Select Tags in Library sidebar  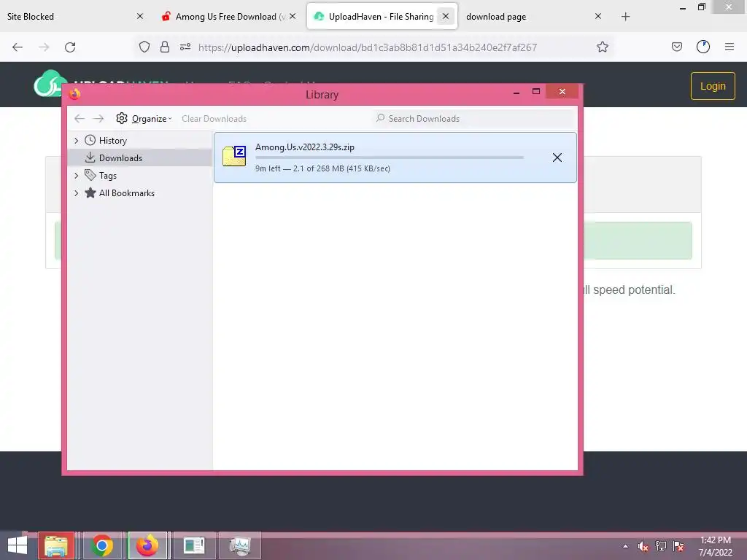tap(108, 176)
